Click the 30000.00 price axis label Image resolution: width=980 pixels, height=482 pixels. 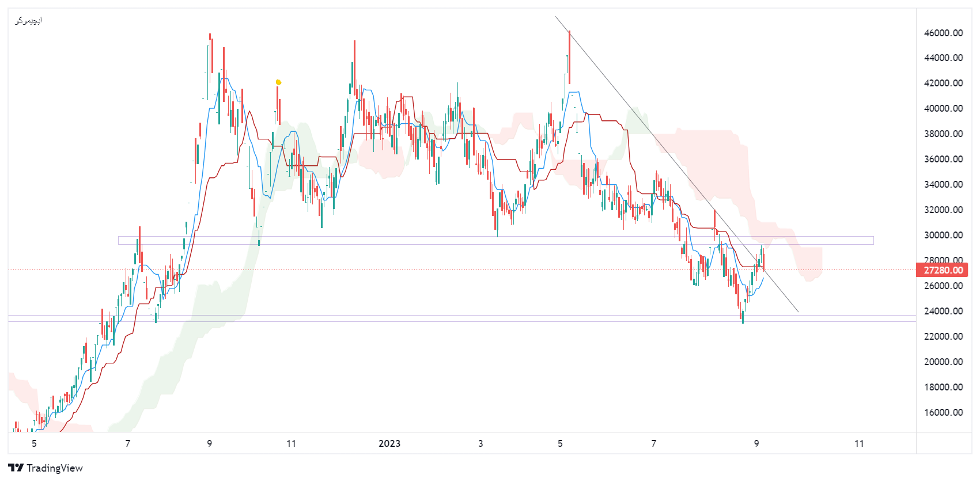click(943, 235)
